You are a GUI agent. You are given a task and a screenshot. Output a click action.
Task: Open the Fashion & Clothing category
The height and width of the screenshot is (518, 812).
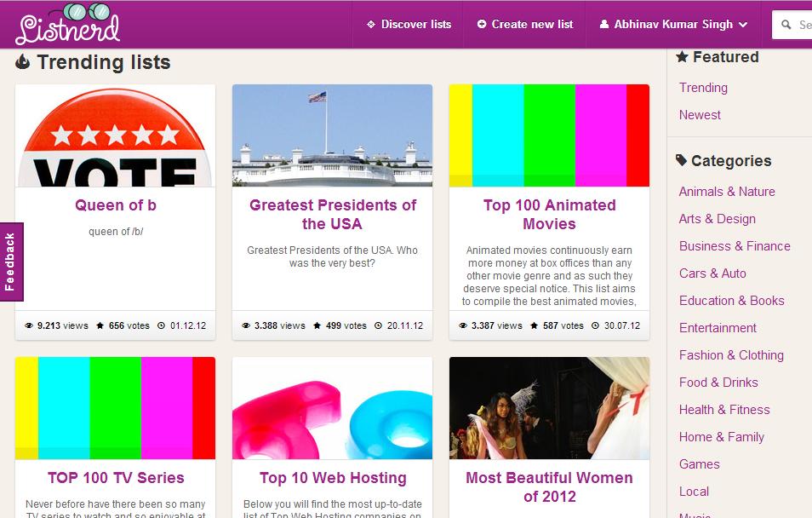[731, 355]
